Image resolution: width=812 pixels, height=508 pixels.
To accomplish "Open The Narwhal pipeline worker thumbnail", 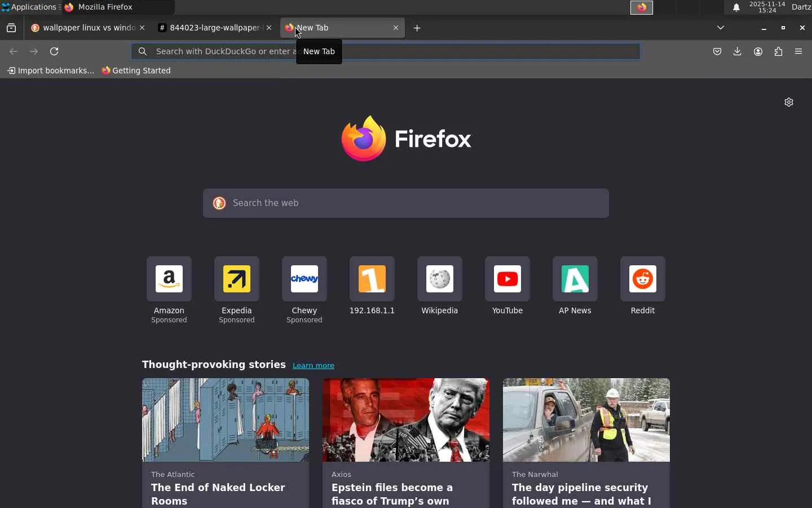I will (x=586, y=420).
